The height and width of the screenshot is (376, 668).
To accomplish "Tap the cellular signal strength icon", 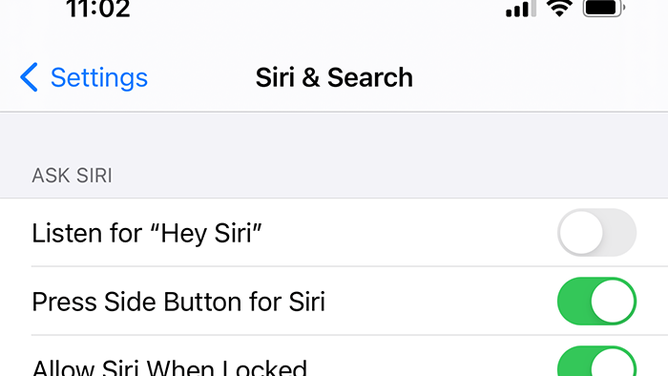I will [521, 9].
